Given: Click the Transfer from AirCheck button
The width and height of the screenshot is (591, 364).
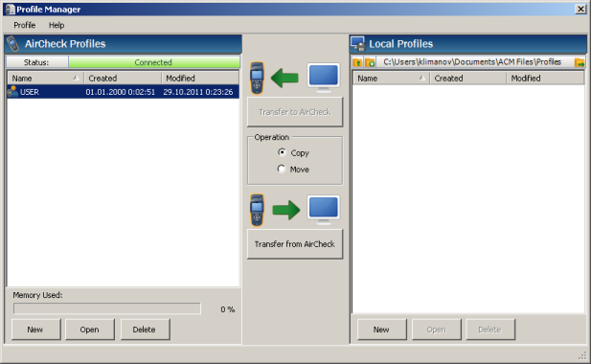Looking at the screenshot, I should (x=295, y=244).
